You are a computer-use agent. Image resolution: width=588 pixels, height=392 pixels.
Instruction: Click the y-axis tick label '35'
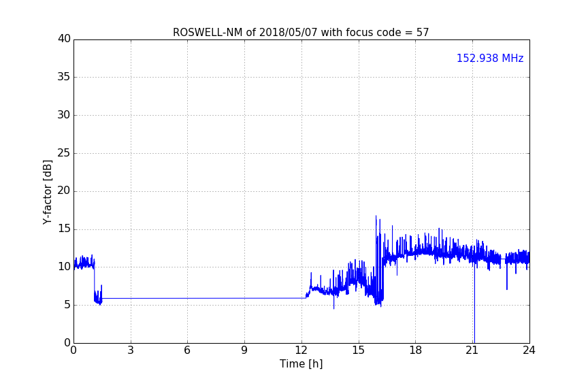coord(64,77)
